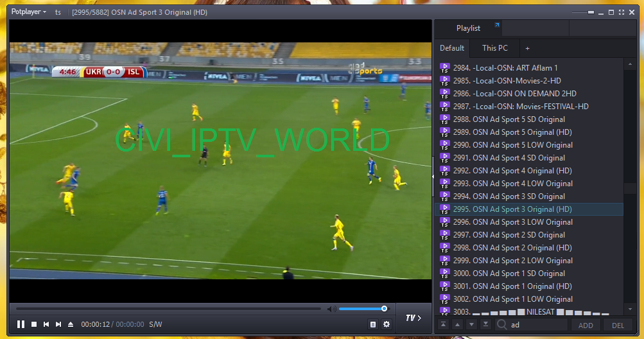
Task: Skip to previous playlist item
Action: [46, 325]
